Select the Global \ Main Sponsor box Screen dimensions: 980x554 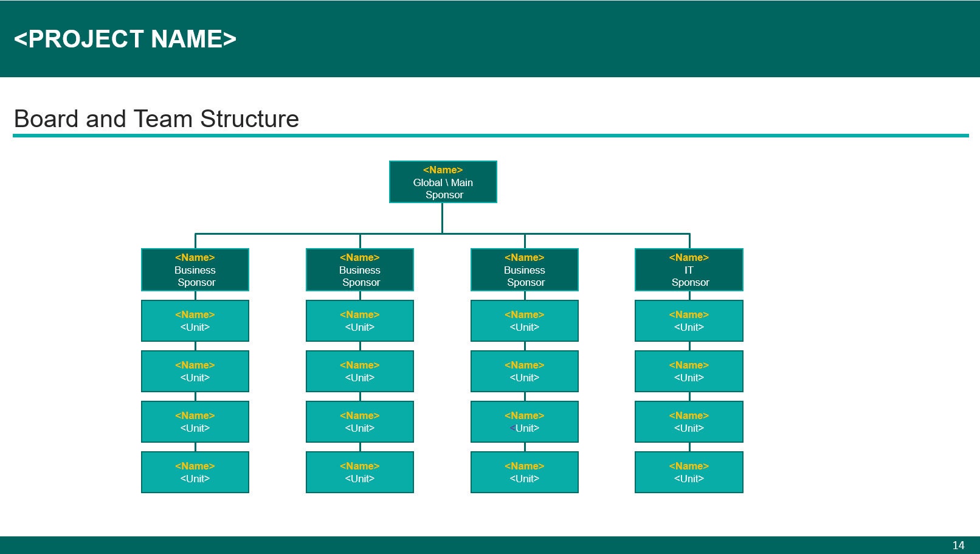click(443, 182)
